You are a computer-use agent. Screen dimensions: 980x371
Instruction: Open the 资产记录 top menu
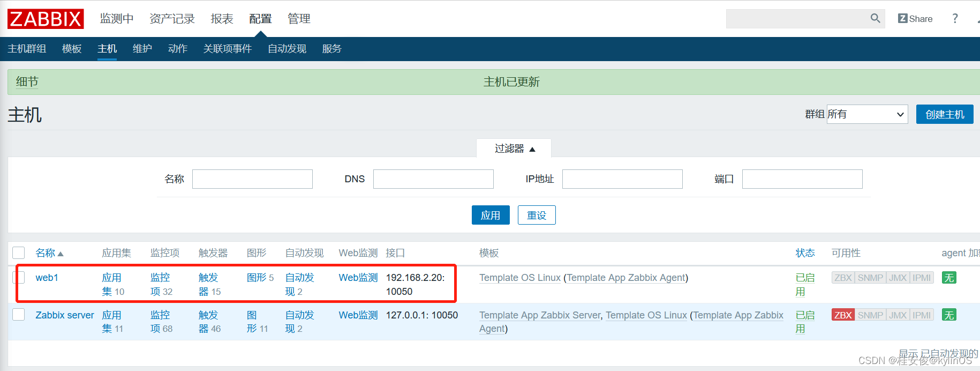coord(172,19)
